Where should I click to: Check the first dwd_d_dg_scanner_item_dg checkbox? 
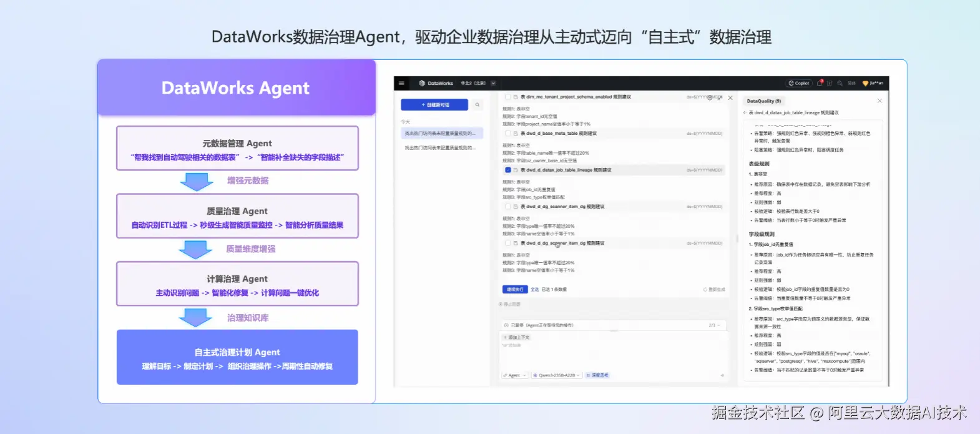[x=508, y=207]
